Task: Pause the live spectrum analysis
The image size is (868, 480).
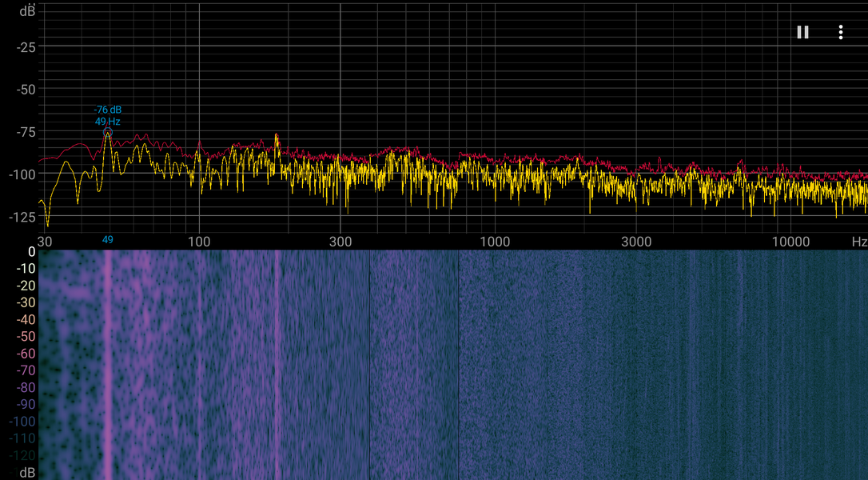Action: (802, 32)
